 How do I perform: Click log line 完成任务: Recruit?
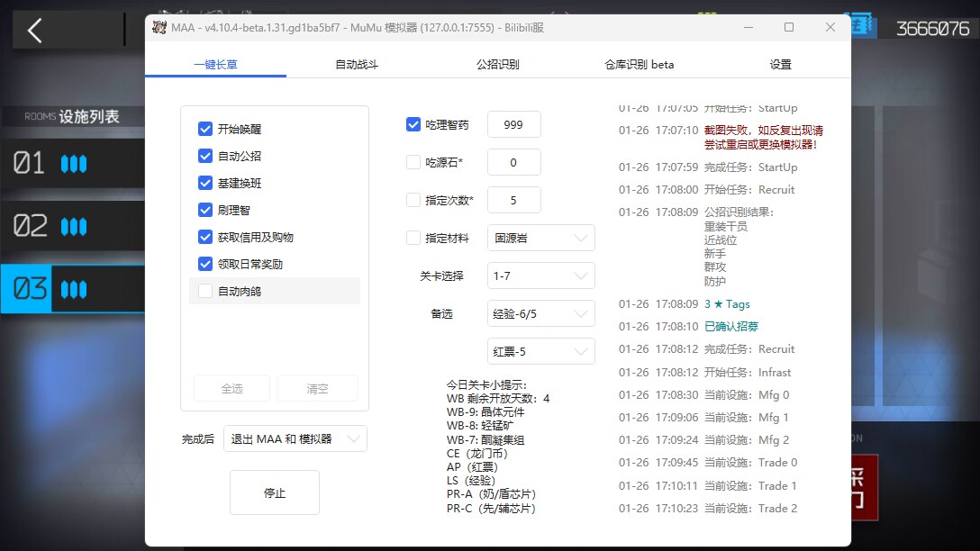[749, 348]
